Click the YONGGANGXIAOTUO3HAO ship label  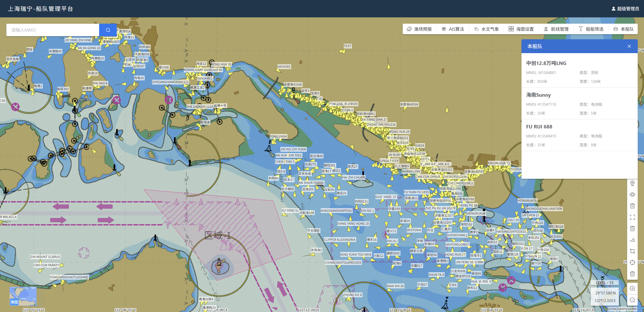tap(69, 277)
